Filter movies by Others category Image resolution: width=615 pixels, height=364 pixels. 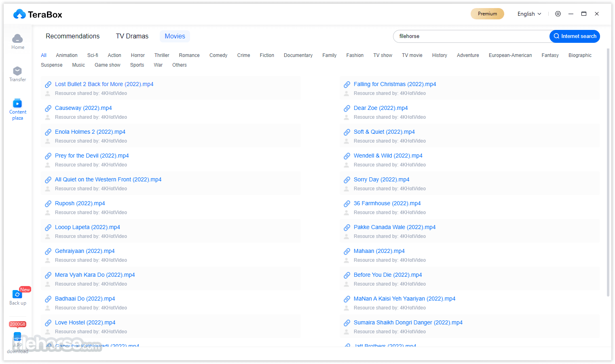pos(180,65)
